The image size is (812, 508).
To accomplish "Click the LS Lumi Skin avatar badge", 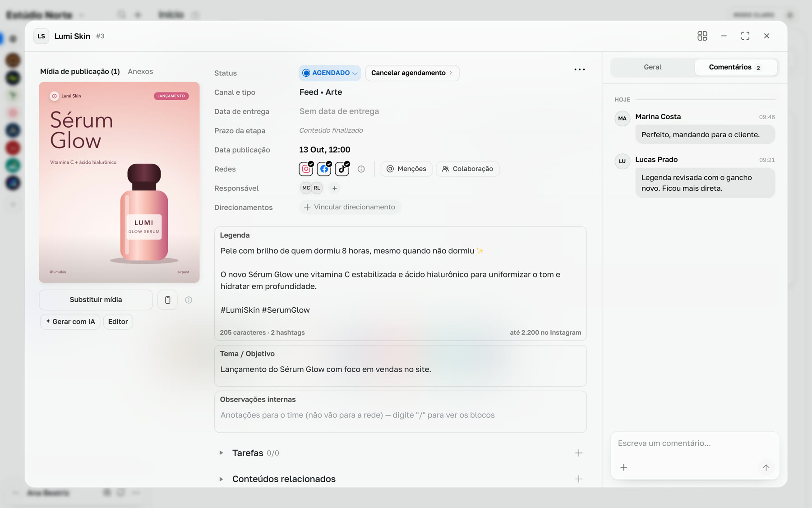I will coord(42,36).
